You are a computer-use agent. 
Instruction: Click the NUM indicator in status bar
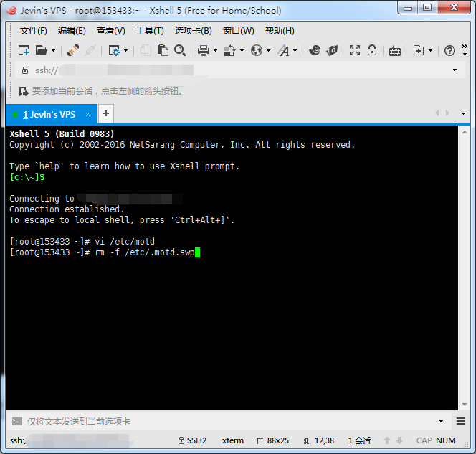tap(446, 440)
